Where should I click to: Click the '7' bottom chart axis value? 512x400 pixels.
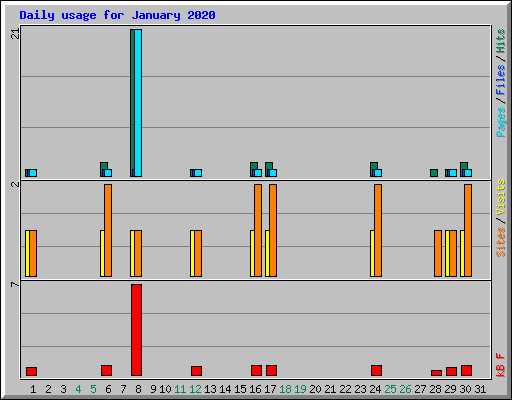(x=15, y=284)
